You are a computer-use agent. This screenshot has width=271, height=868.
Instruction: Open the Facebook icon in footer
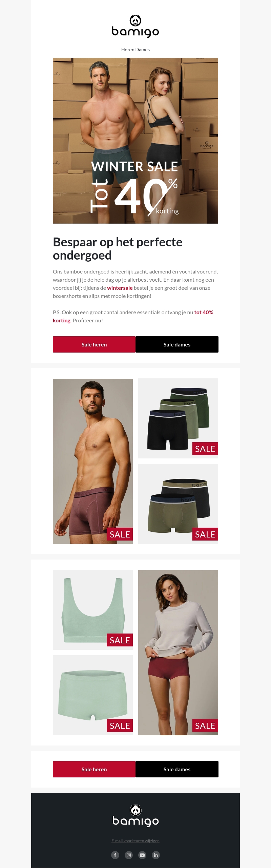pyautogui.click(x=115, y=855)
